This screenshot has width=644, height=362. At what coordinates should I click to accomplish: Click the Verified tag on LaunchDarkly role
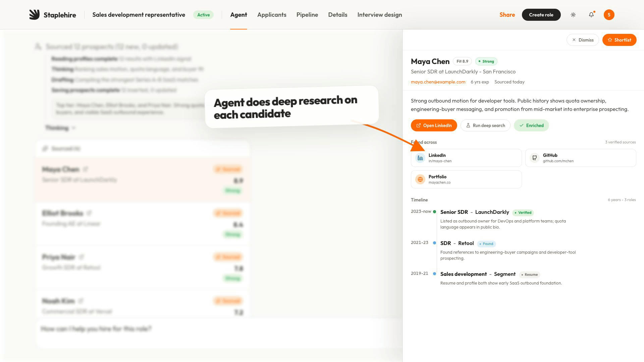[x=523, y=213]
